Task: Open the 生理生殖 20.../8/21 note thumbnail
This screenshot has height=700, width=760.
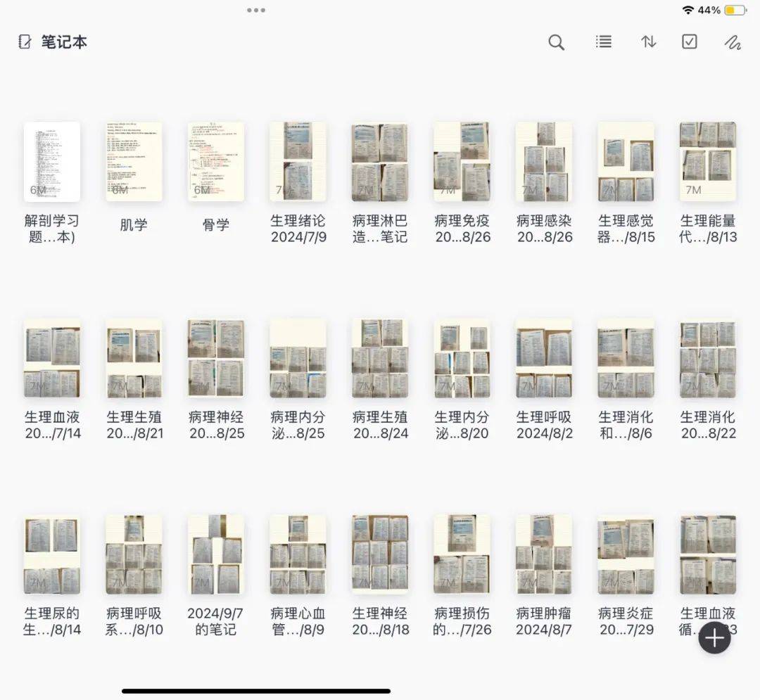Action: (134, 358)
